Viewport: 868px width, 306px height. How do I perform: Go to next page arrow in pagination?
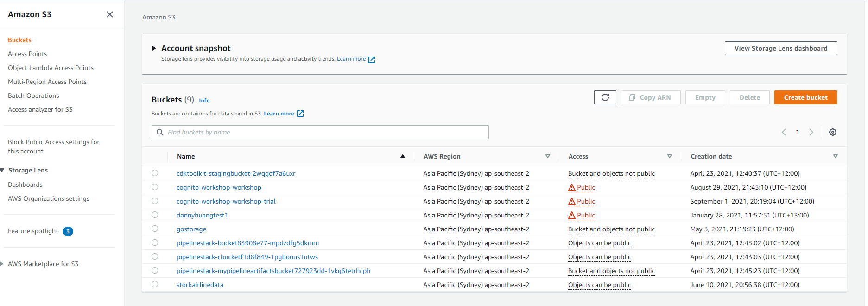click(x=811, y=132)
